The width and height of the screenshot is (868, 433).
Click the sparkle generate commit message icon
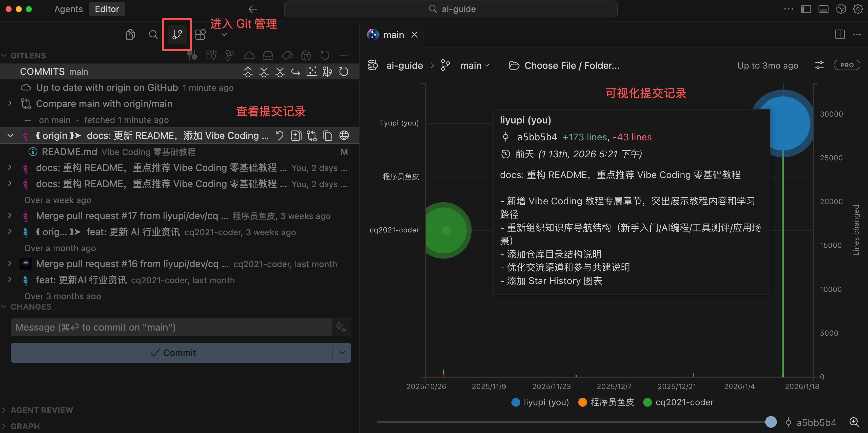(340, 327)
